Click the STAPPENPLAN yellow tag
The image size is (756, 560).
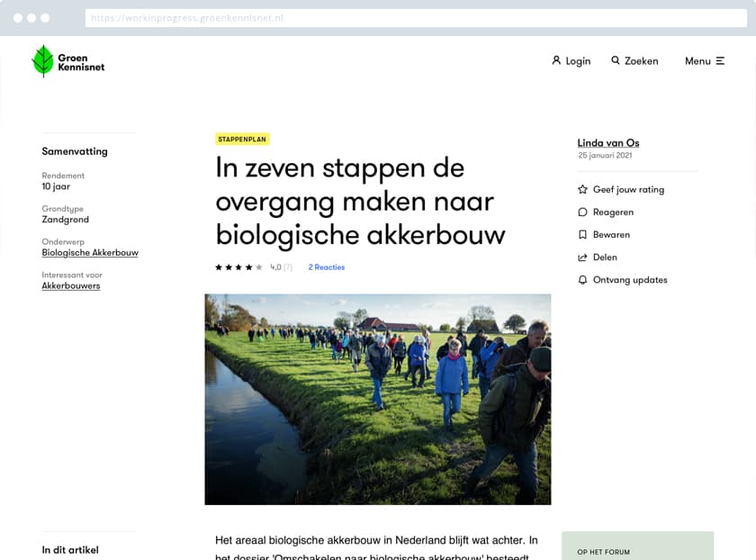click(x=242, y=140)
